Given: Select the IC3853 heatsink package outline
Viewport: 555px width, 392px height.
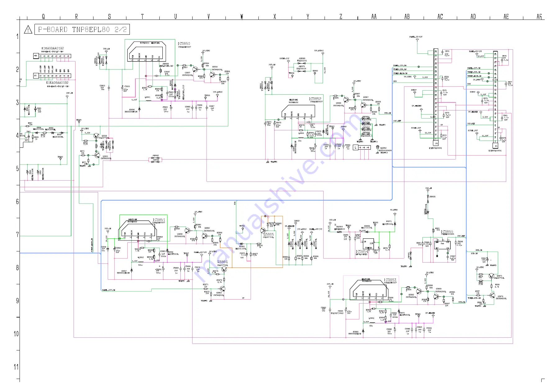Looking at the screenshot, I should point(369,291).
